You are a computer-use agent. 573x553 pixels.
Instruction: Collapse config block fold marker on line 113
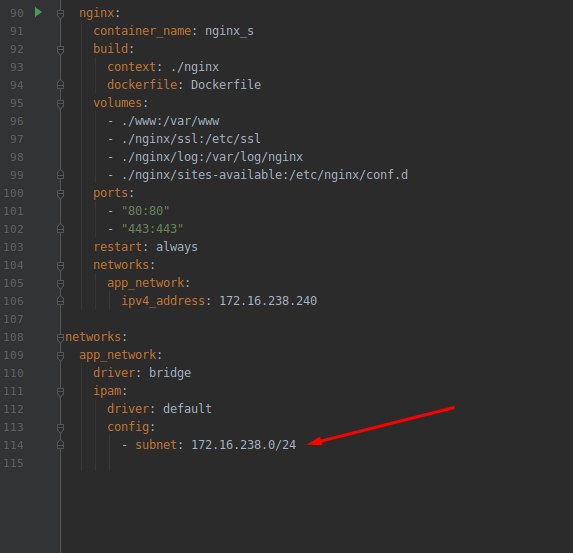[61, 428]
